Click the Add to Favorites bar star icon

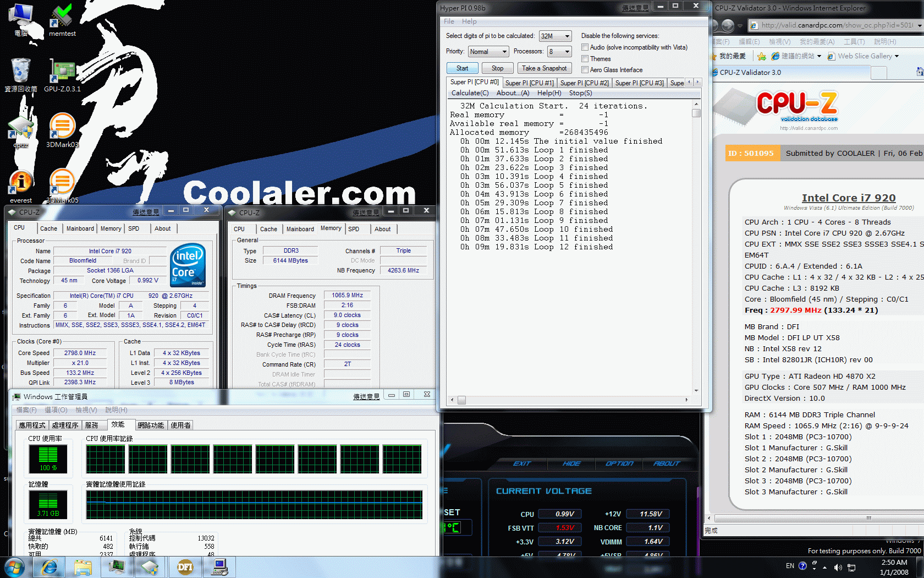[761, 56]
